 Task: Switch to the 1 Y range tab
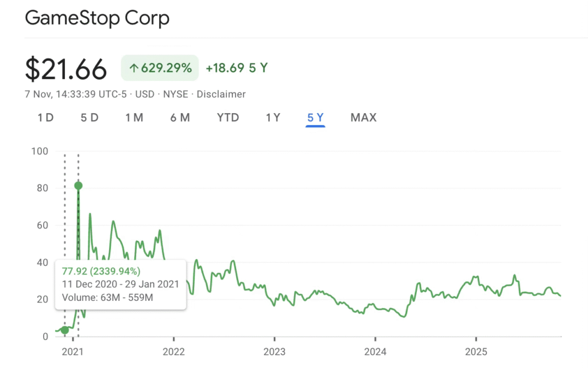click(273, 118)
